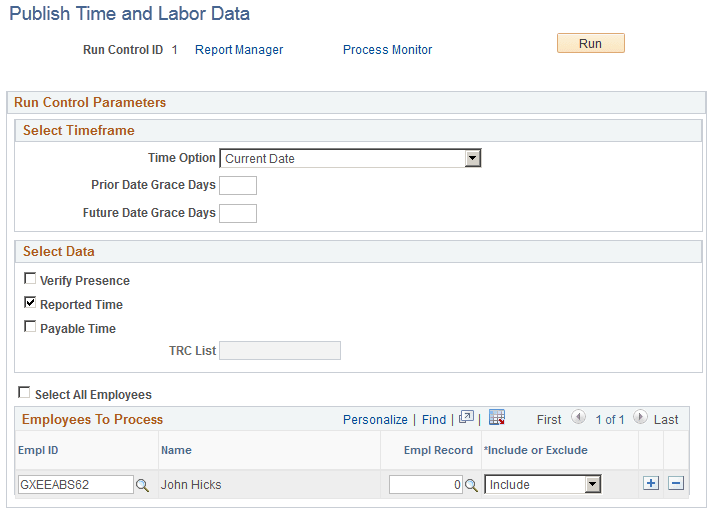This screenshot has height=514, width=712.
Task: Open Empl Record lookup magnifier
Action: click(x=471, y=485)
